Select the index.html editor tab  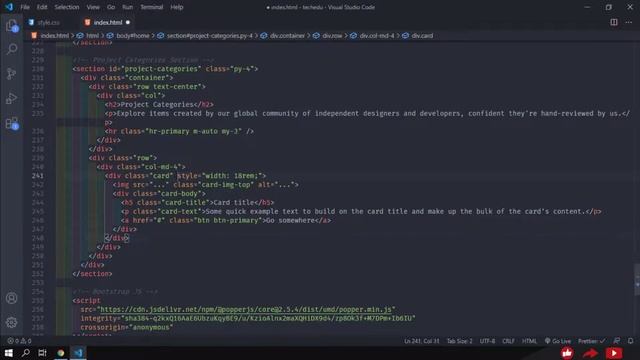107,22
